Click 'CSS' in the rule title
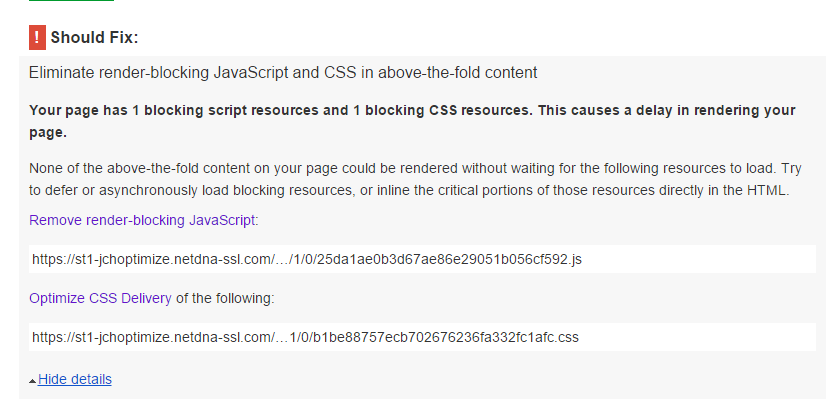 click(x=340, y=72)
